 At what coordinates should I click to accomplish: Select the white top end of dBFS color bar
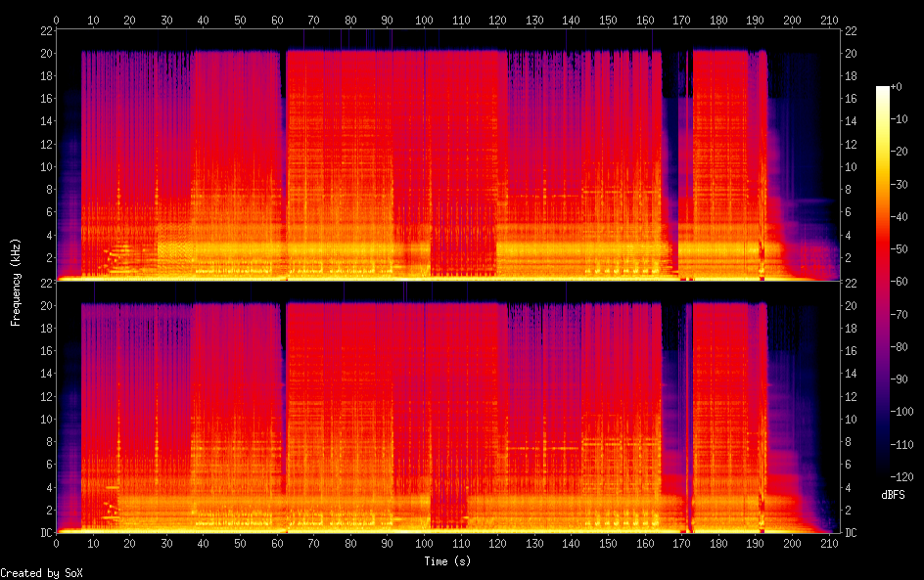[x=883, y=89]
